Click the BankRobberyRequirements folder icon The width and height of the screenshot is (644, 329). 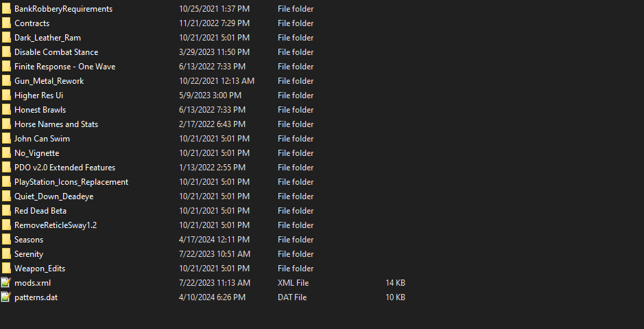6,9
